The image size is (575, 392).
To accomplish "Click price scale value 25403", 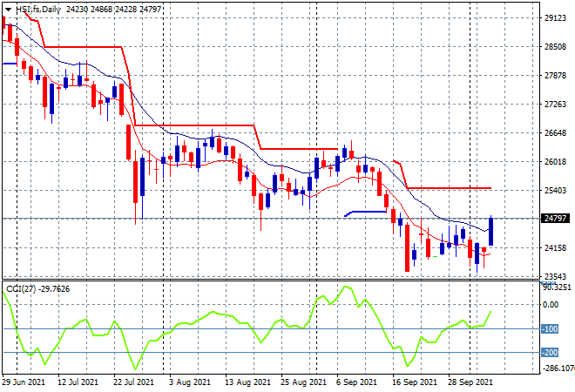I will [555, 190].
